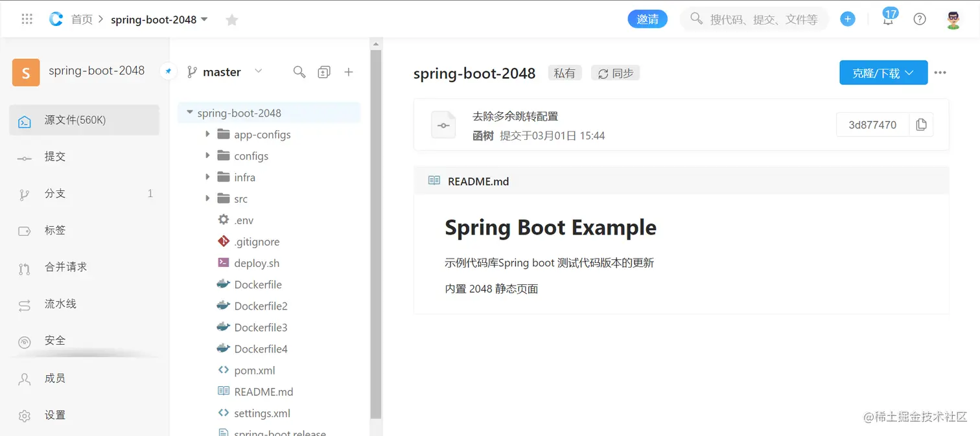
Task: Open .gitignore file name in tree
Action: click(x=257, y=242)
